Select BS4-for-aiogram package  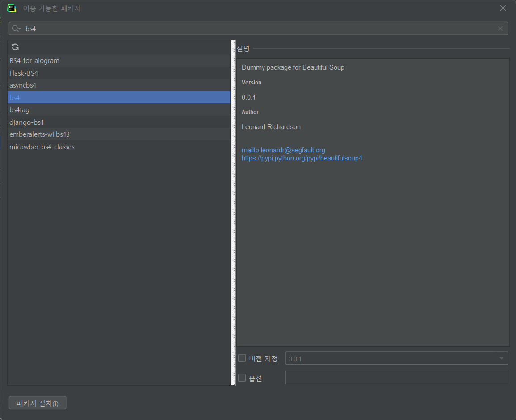point(119,61)
